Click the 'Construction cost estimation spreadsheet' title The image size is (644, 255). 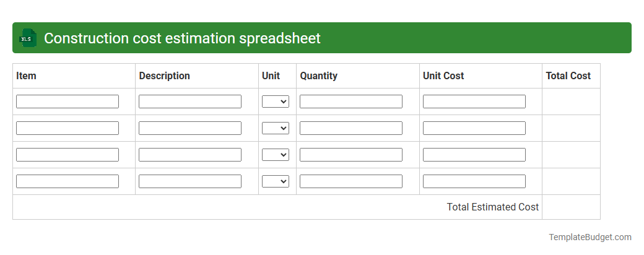pos(182,38)
